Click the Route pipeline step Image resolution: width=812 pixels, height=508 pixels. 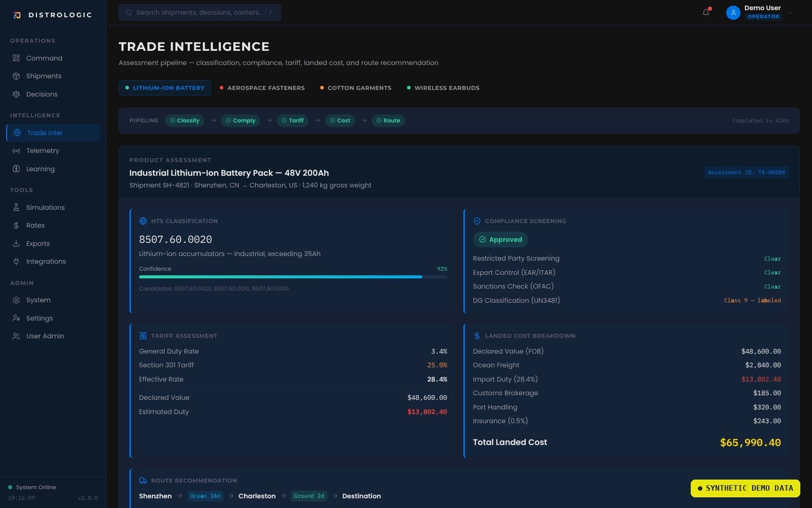388,120
